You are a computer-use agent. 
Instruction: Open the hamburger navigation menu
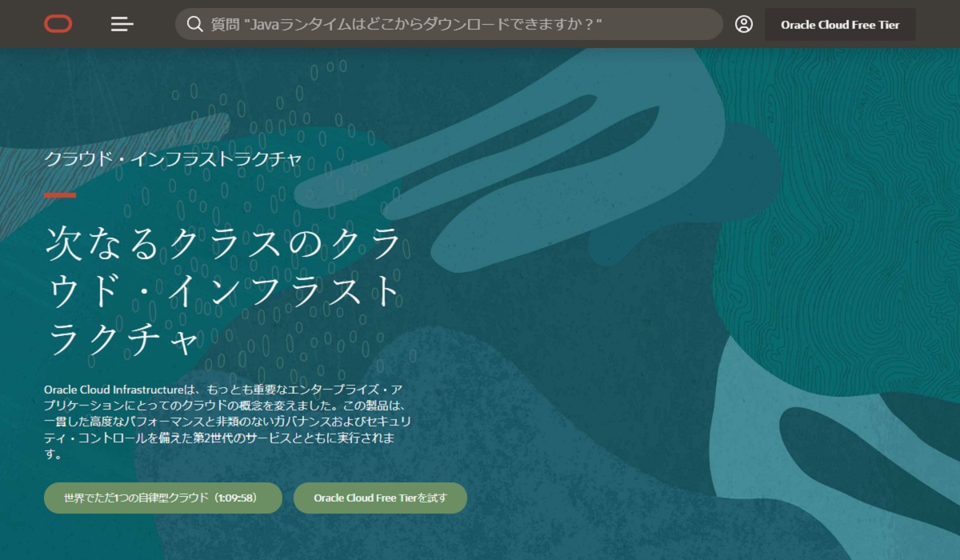(x=122, y=24)
